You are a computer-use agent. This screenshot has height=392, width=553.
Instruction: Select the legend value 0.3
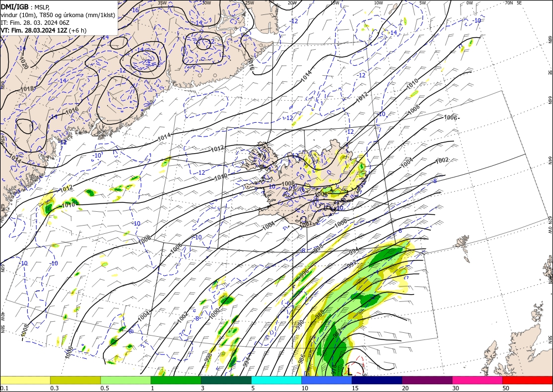point(54,388)
